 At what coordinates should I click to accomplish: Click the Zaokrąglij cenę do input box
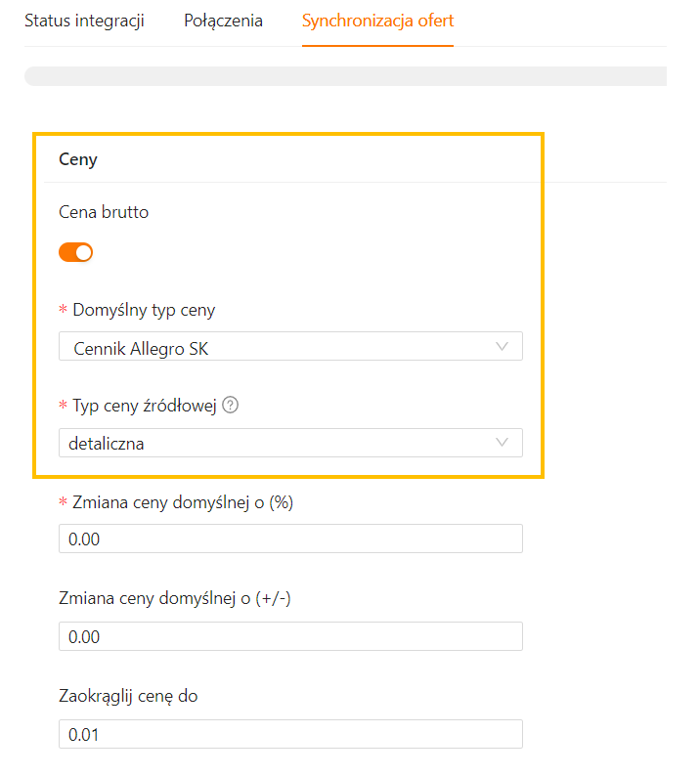[x=289, y=734]
